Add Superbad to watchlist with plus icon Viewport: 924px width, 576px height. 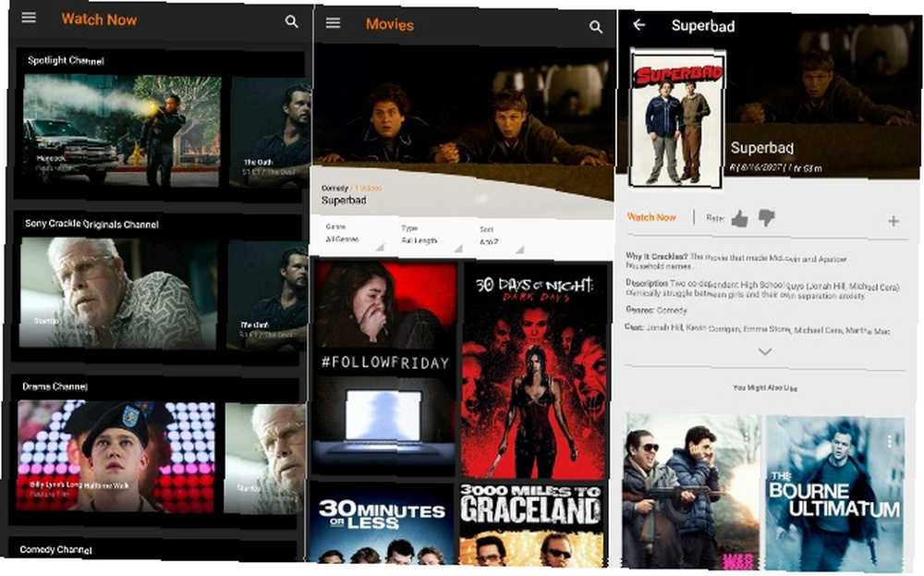tap(894, 221)
